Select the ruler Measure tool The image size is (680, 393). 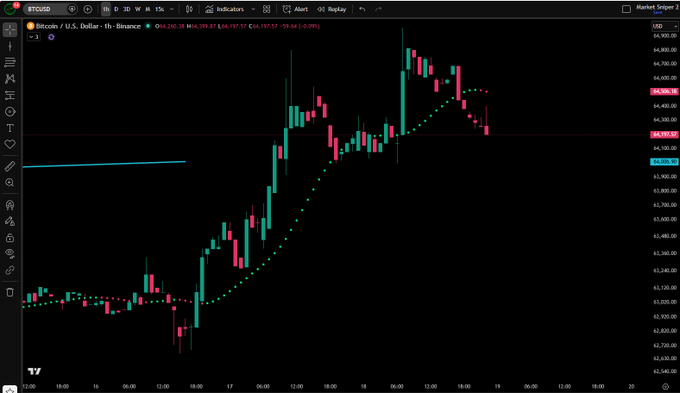[10, 166]
